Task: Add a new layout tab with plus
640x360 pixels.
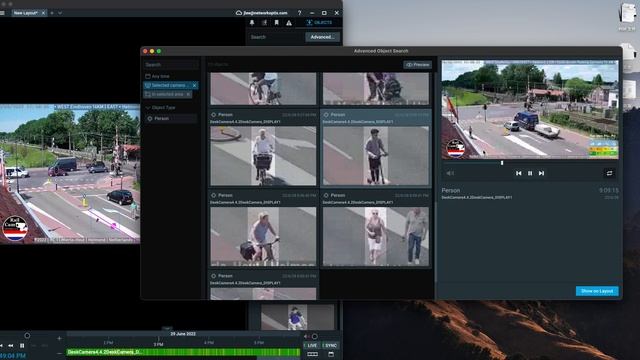Action: point(52,13)
